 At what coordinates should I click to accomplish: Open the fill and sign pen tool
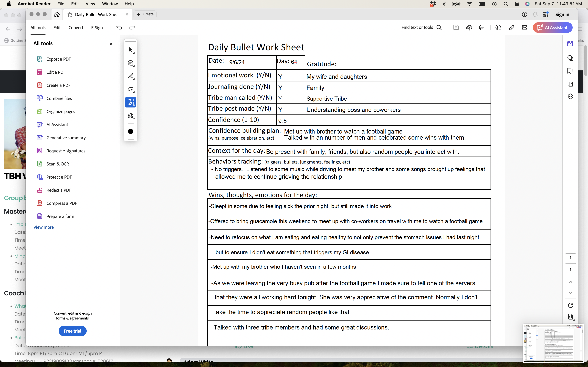[131, 116]
